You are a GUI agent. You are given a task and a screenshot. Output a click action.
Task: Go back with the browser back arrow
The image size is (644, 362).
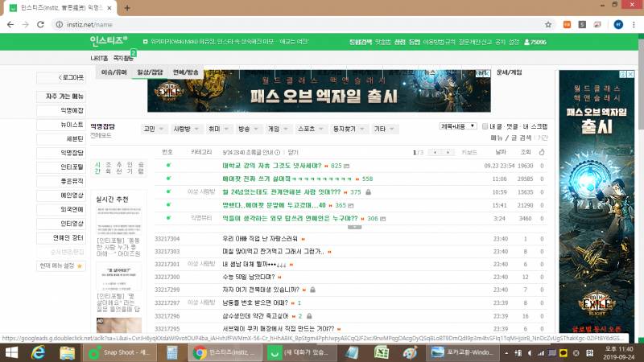(10, 25)
